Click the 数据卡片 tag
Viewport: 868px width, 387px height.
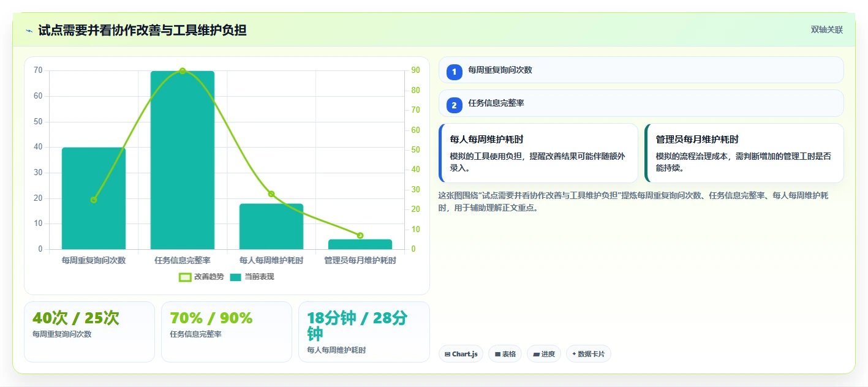pyautogui.click(x=589, y=354)
